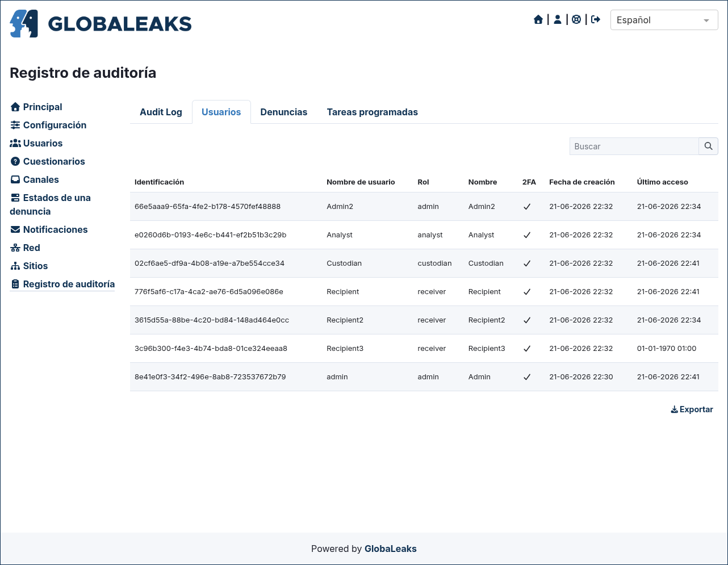Screen dimensions: 728x565
Task: Select ID 776f5af6-c17a-4ca2-ae76-6d5a096e086e
Action: tap(209, 291)
